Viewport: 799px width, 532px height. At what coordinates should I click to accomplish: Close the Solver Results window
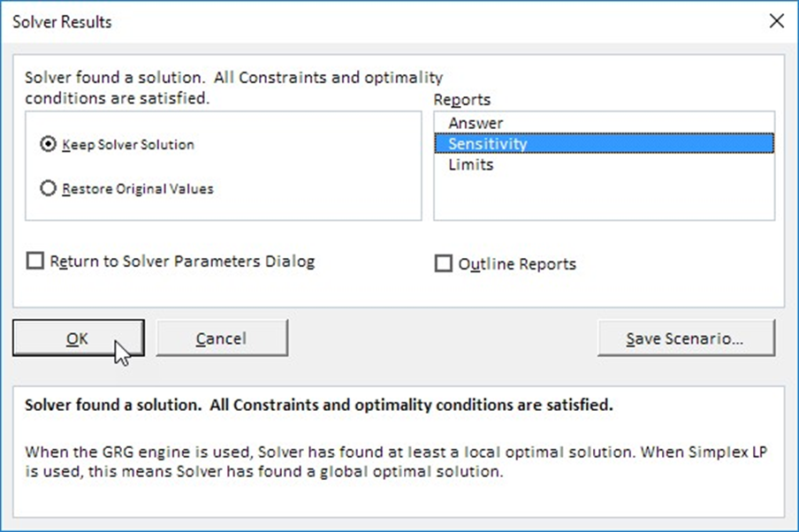(x=776, y=20)
